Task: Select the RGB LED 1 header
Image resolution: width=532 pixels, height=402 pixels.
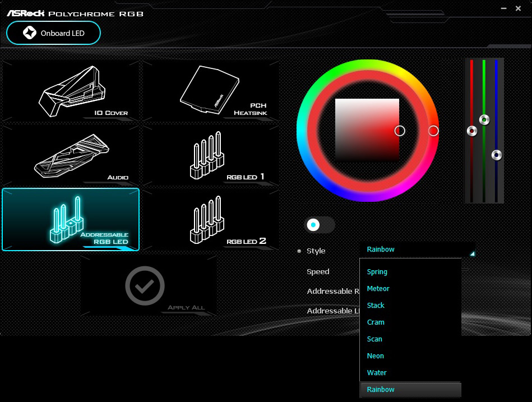Action: click(211, 155)
